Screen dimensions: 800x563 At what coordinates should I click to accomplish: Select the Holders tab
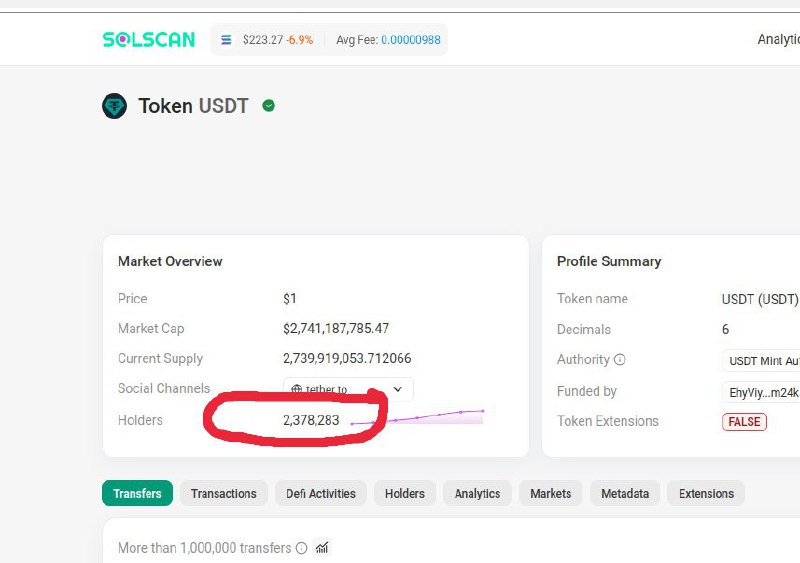(404, 493)
